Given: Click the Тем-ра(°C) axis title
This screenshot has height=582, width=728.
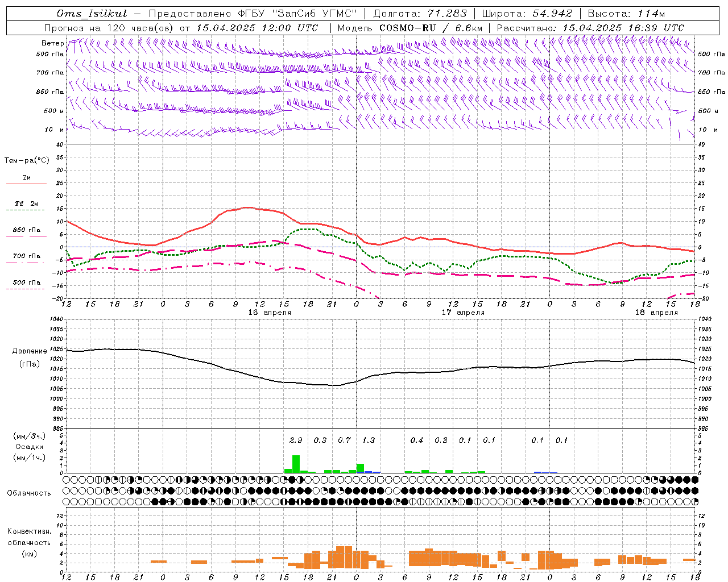Looking at the screenshot, I should coord(27,161).
